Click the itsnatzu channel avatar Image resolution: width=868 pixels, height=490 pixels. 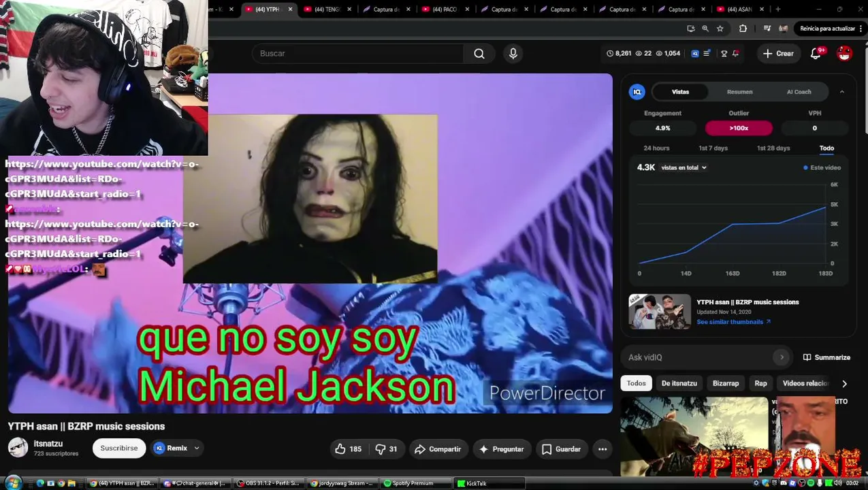point(18,448)
